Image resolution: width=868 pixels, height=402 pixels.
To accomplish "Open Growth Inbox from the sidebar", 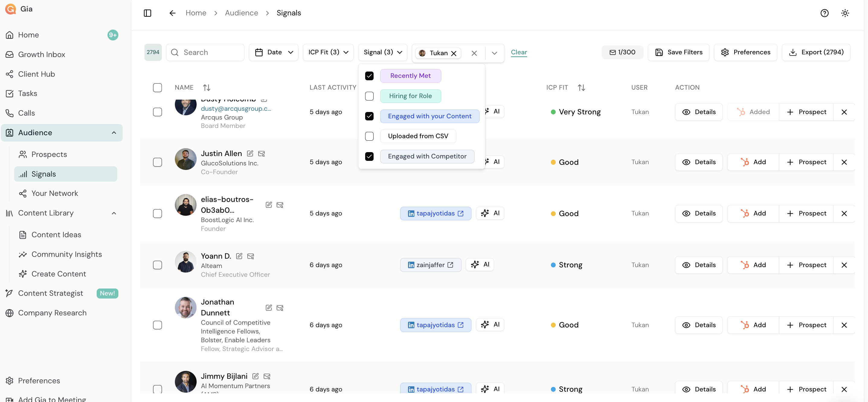I will pyautogui.click(x=41, y=54).
